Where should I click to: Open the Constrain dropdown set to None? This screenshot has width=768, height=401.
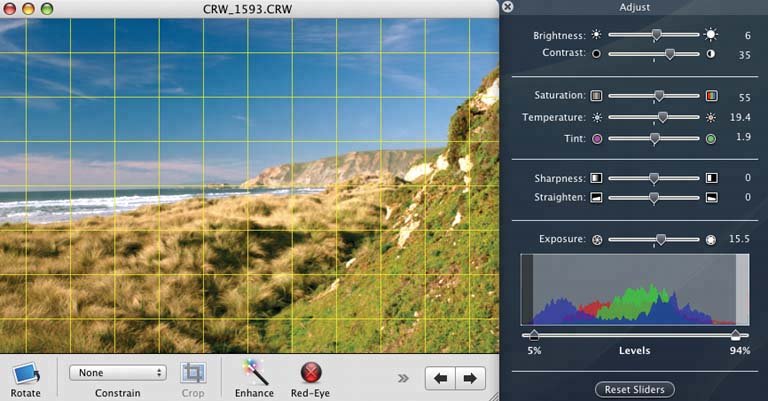point(118,373)
